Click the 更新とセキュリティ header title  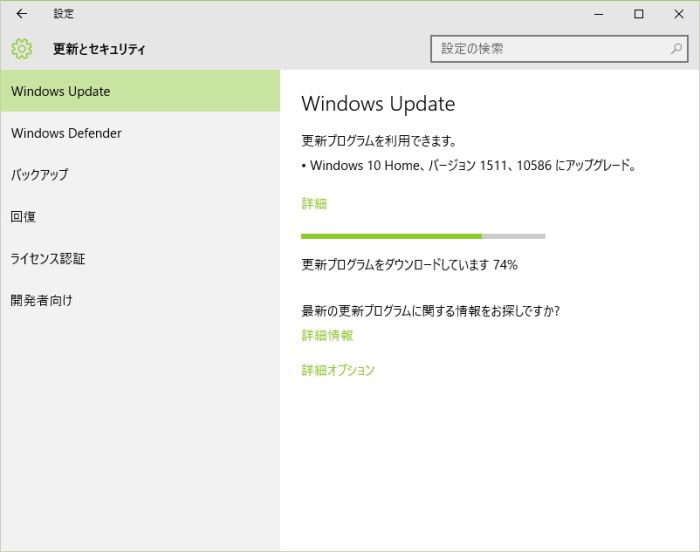click(x=99, y=48)
